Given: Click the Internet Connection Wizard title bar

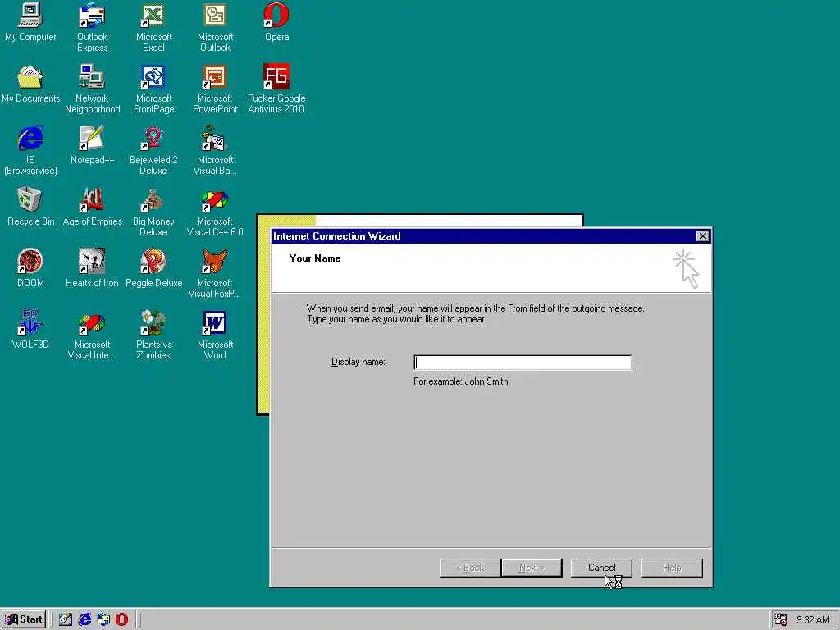Looking at the screenshot, I should 482,235.
